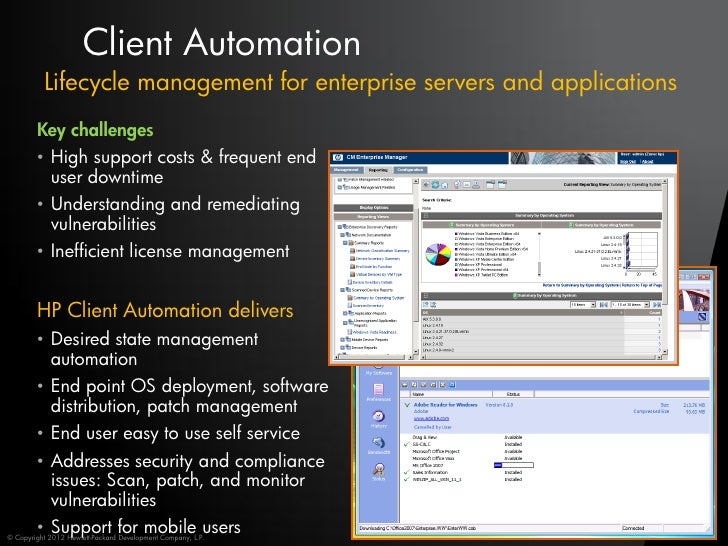Click the Sign Out link
Image resolution: width=728 pixels, height=546 pixels.
[628, 162]
